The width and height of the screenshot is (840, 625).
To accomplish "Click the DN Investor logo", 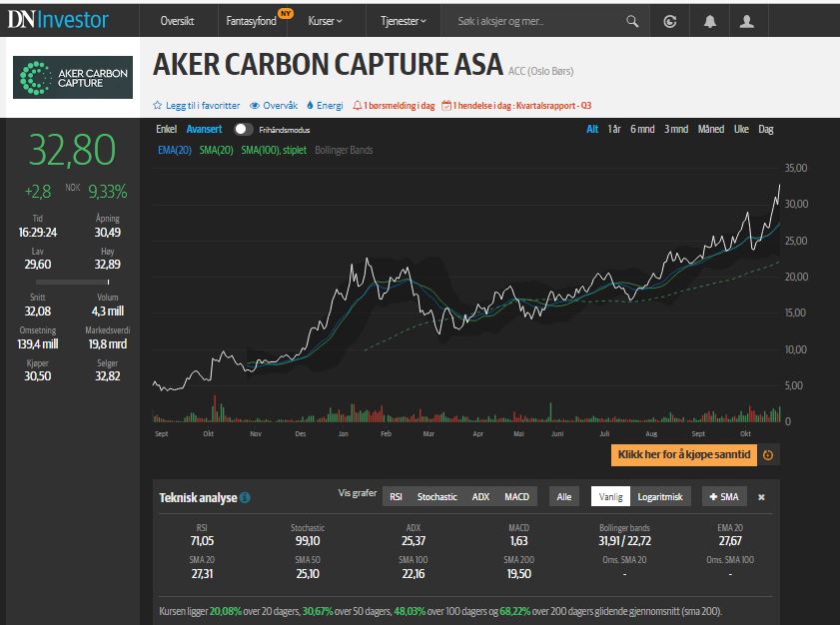I will coord(58,20).
